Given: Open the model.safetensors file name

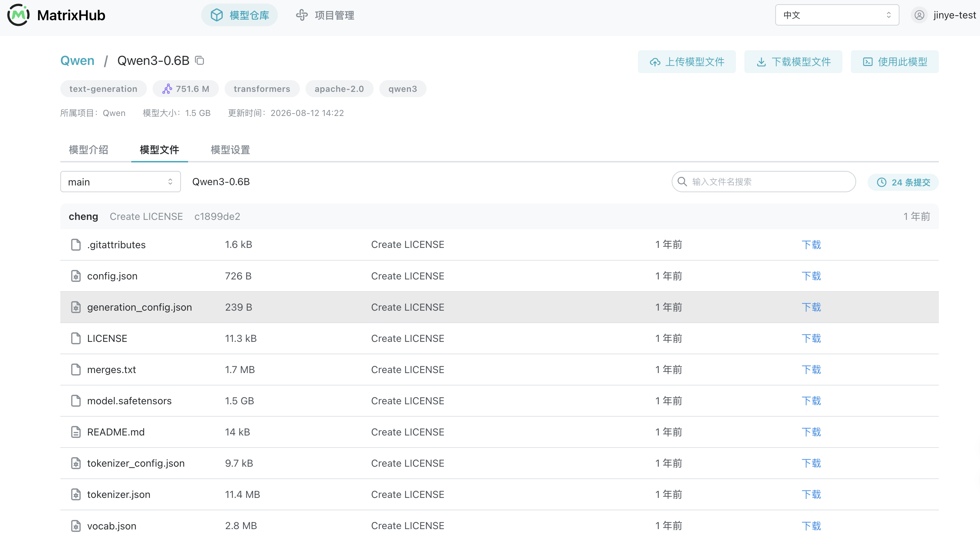Looking at the screenshot, I should tap(130, 400).
